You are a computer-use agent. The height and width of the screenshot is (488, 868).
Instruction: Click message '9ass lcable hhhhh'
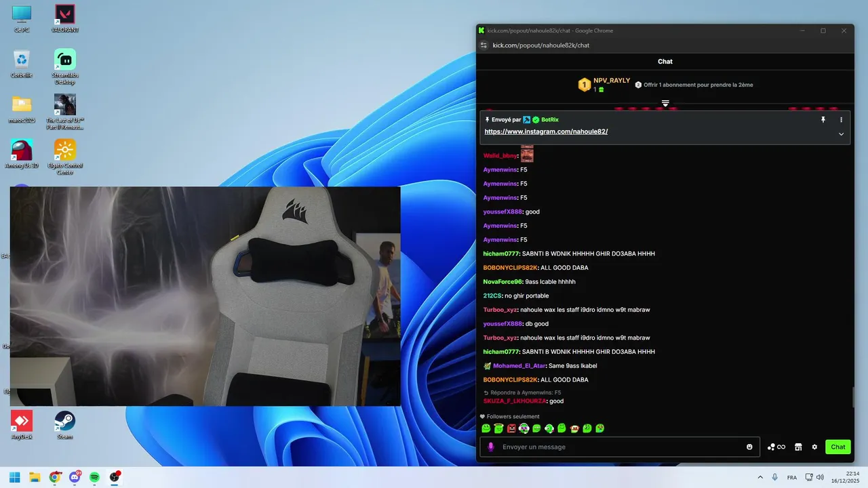click(551, 281)
